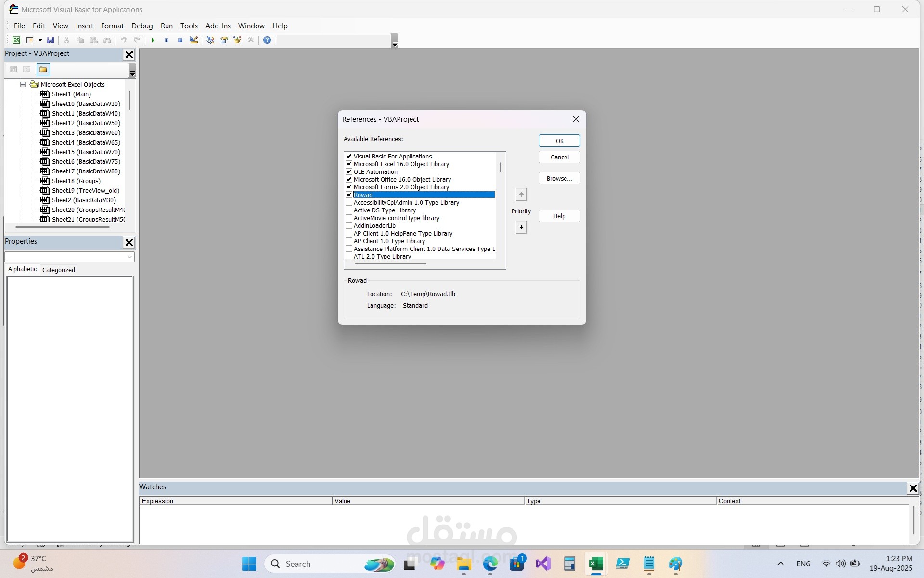The width and height of the screenshot is (924, 578).
Task: Click Project panel toolbar options arrow
Action: 132,70
